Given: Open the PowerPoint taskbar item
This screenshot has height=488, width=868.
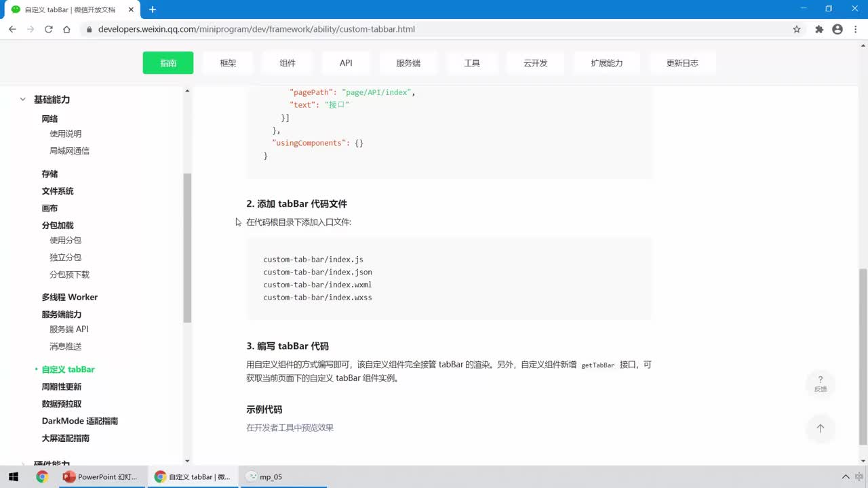Looking at the screenshot, I should [x=100, y=476].
